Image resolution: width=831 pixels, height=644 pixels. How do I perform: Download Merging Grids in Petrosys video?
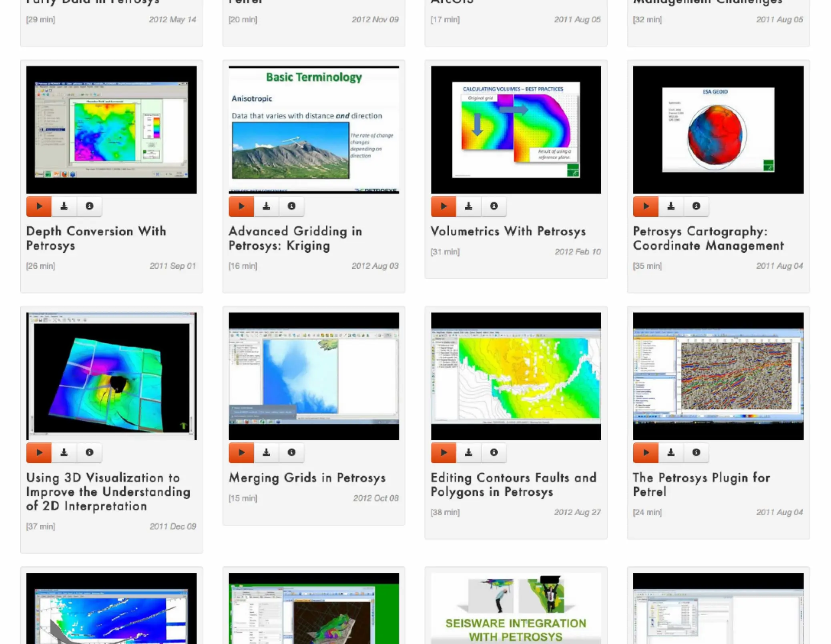point(266,453)
